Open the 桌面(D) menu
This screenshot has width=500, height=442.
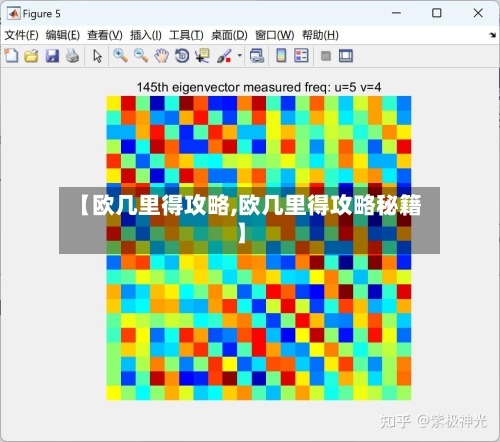coord(229,35)
